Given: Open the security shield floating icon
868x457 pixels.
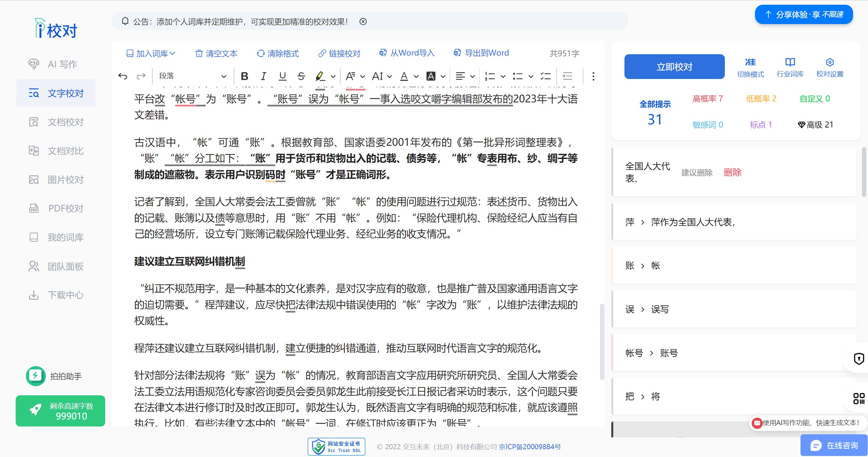Looking at the screenshot, I should (x=859, y=358).
